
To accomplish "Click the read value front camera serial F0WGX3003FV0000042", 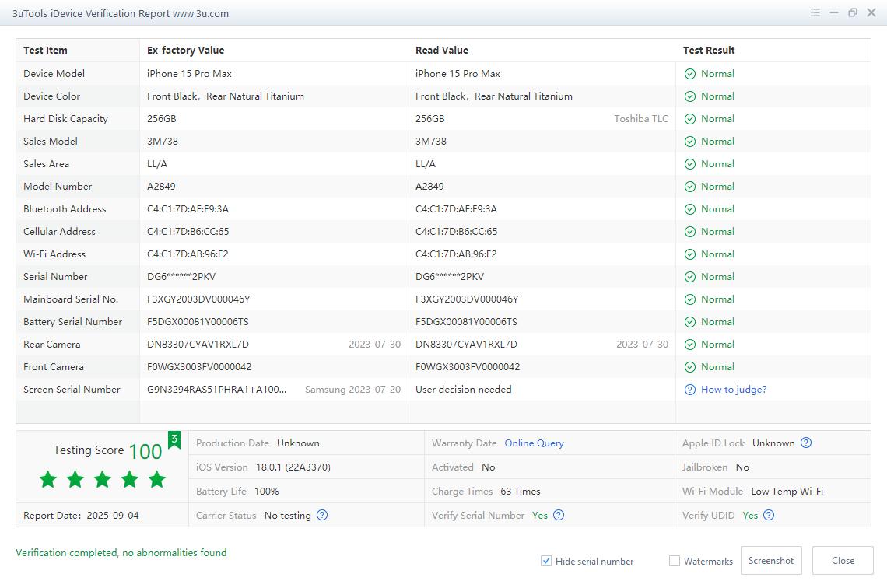I will (x=468, y=367).
